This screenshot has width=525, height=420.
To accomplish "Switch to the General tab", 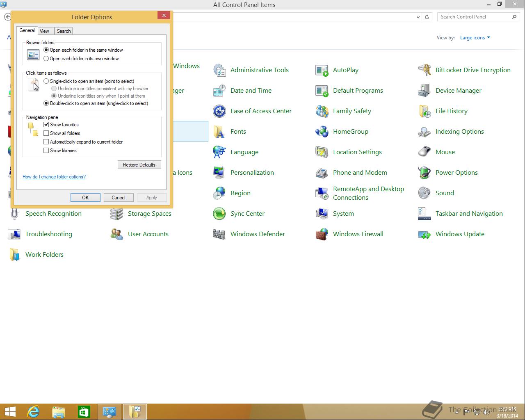I will pos(27,30).
